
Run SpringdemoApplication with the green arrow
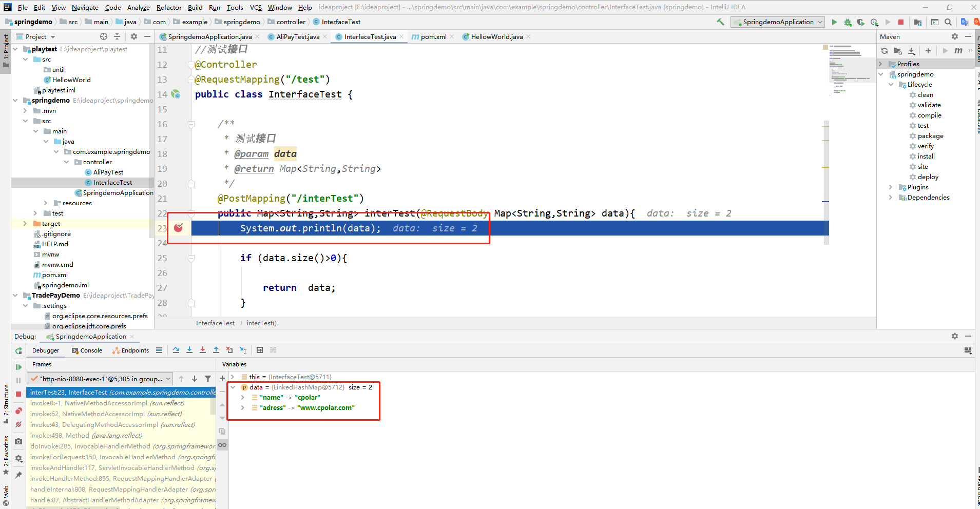pos(834,22)
